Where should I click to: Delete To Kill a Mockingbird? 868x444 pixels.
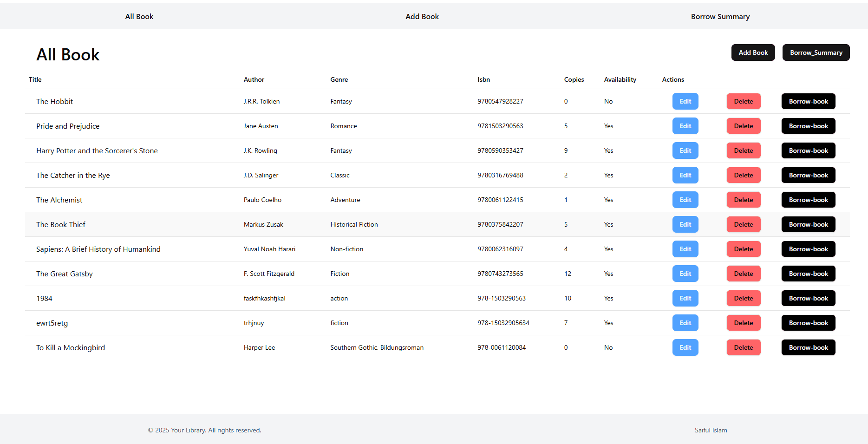point(743,347)
